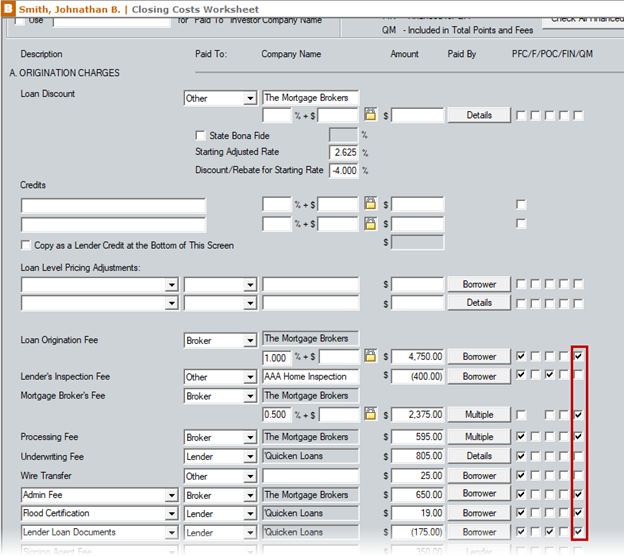
Task: Click the Wire Transfer amount field
Action: point(417,476)
